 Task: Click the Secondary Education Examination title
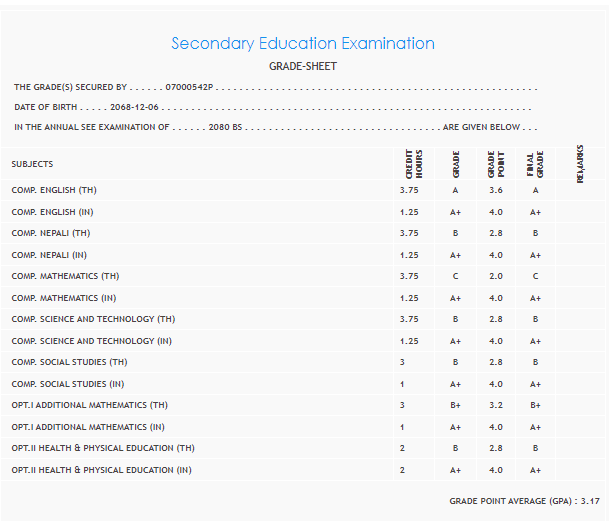(x=303, y=44)
